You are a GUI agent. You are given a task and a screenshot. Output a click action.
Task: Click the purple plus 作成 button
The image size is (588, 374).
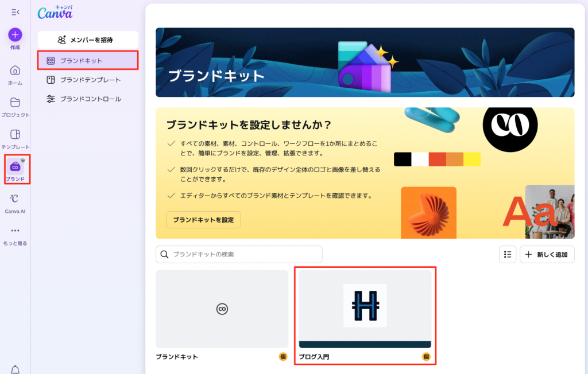point(15,34)
